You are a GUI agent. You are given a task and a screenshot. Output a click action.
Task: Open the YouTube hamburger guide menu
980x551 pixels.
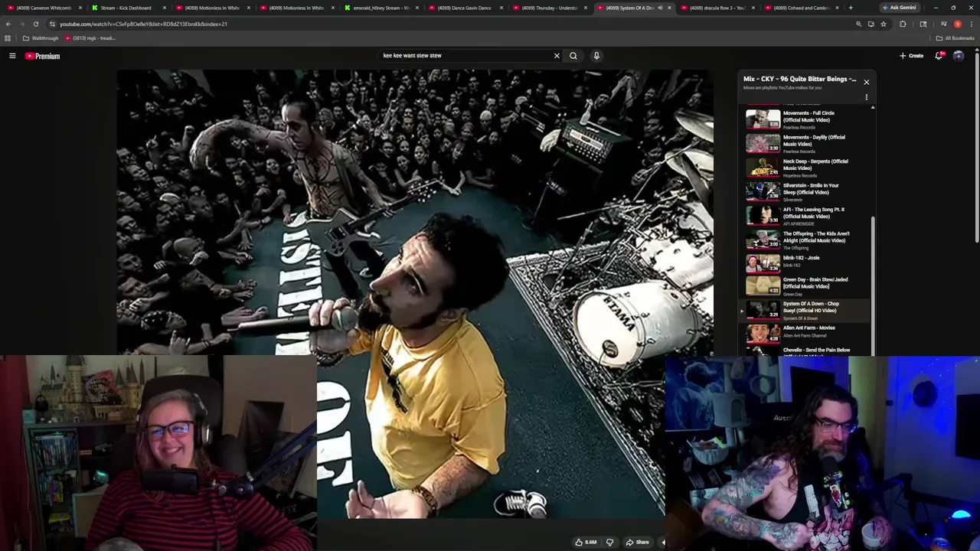point(12,56)
